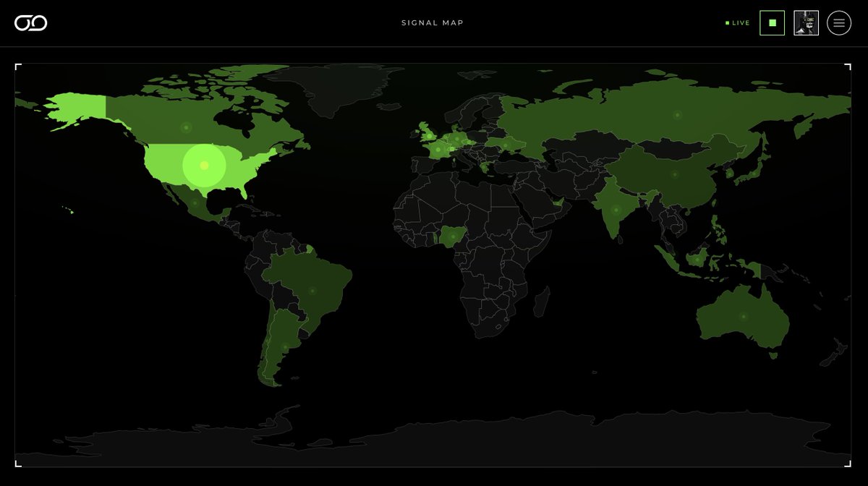
Task: Click the SIGNAL MAP title
Action: [433, 23]
